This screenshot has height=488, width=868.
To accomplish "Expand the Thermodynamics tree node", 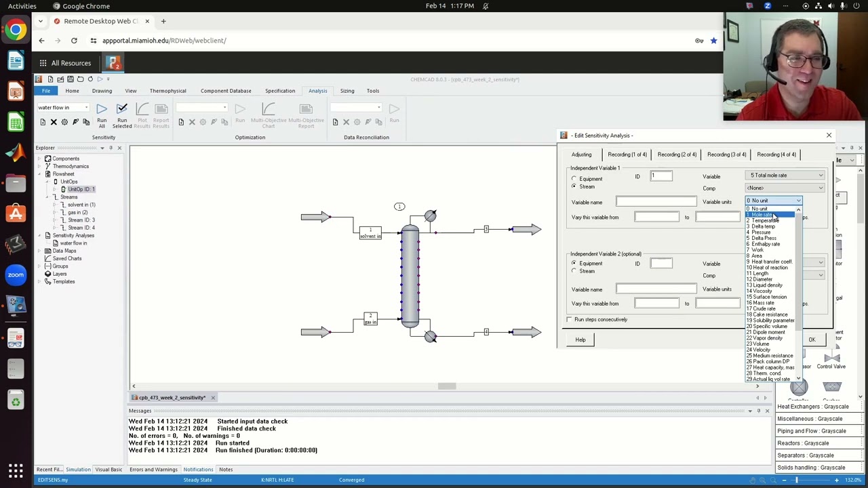I will [x=39, y=166].
